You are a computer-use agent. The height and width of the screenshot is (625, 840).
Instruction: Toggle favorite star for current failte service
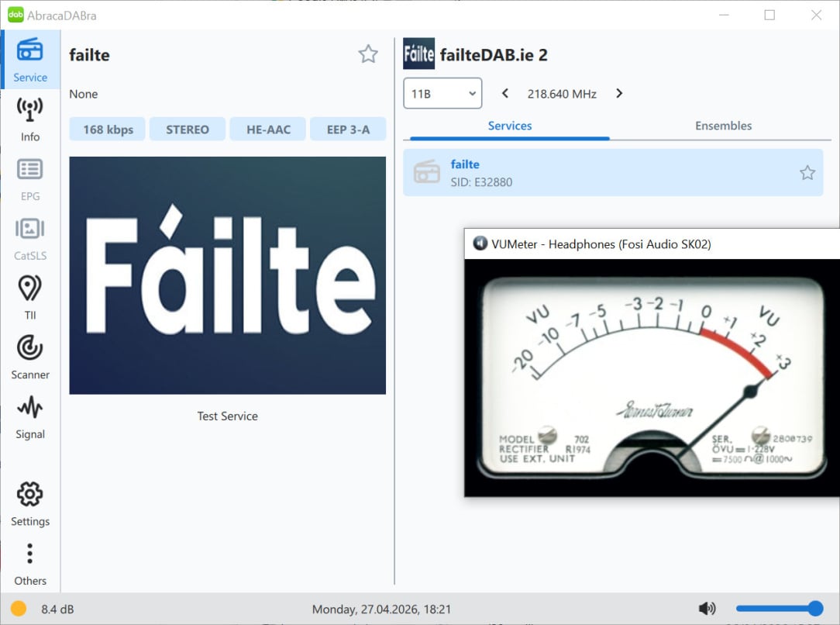(x=368, y=54)
